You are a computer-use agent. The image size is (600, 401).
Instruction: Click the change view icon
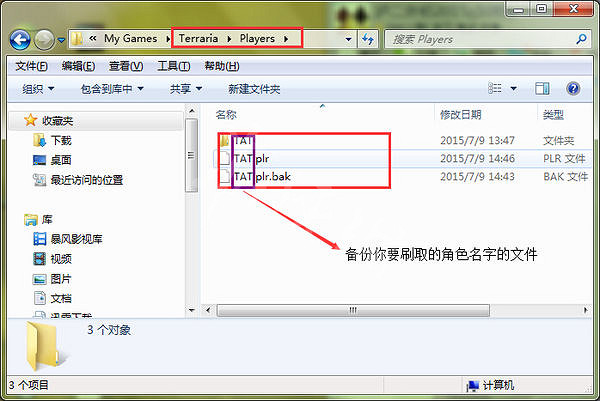coord(495,89)
